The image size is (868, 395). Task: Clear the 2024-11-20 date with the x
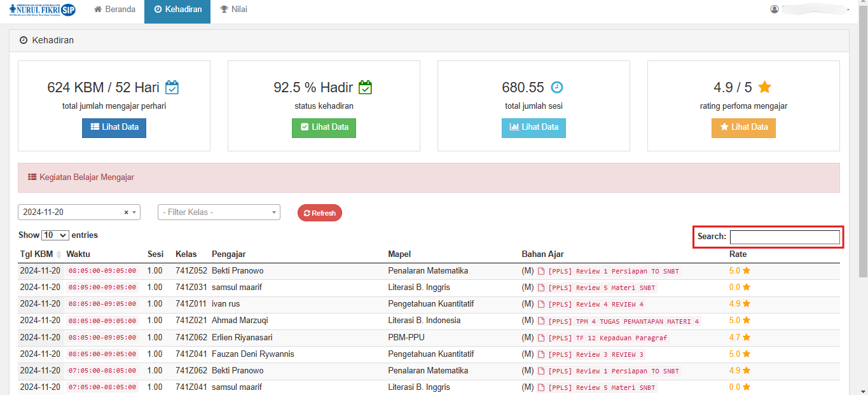[x=126, y=212]
